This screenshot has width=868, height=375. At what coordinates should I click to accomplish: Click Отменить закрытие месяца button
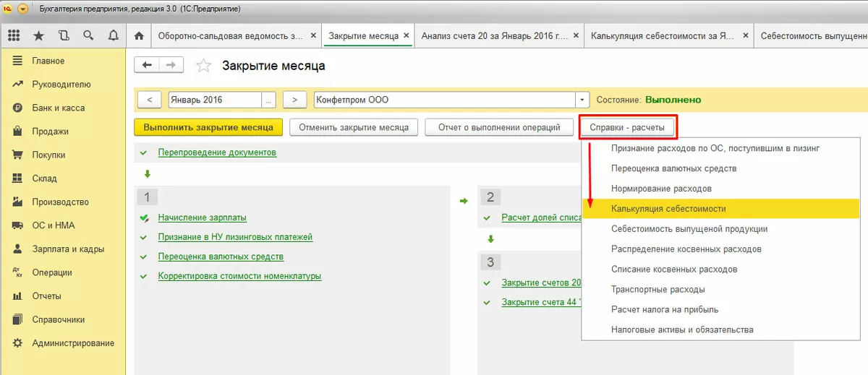pyautogui.click(x=353, y=127)
